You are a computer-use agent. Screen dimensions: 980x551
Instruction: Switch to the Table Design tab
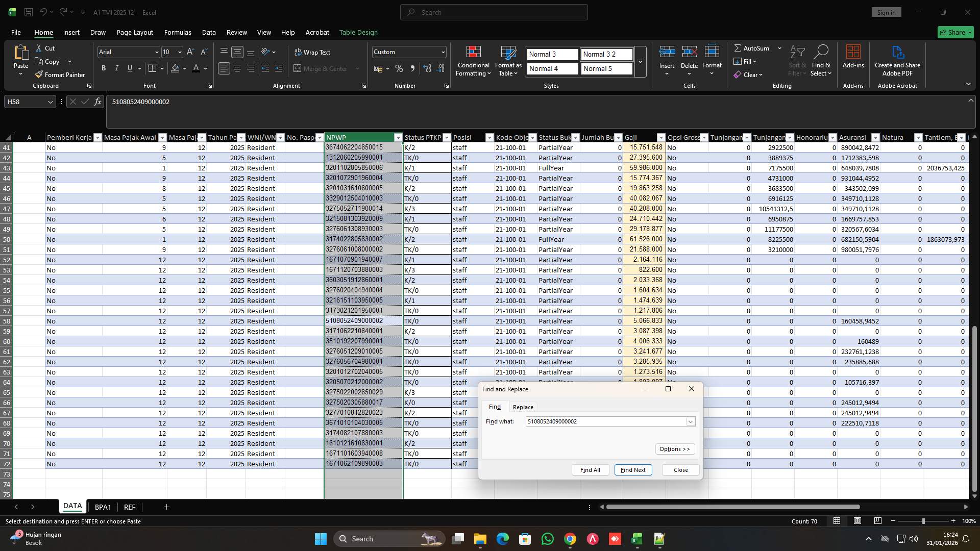pos(358,32)
